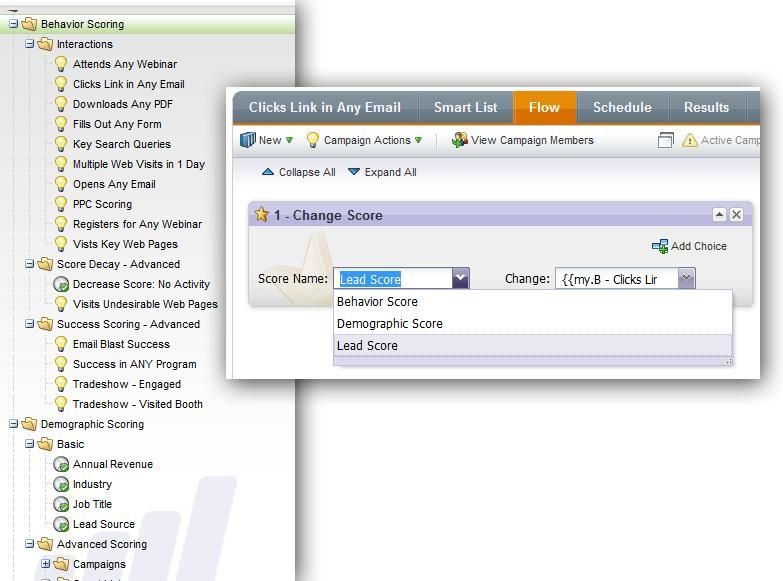The image size is (783, 581).
Task: Click the Active Campaign warning triangle icon
Action: click(x=690, y=140)
